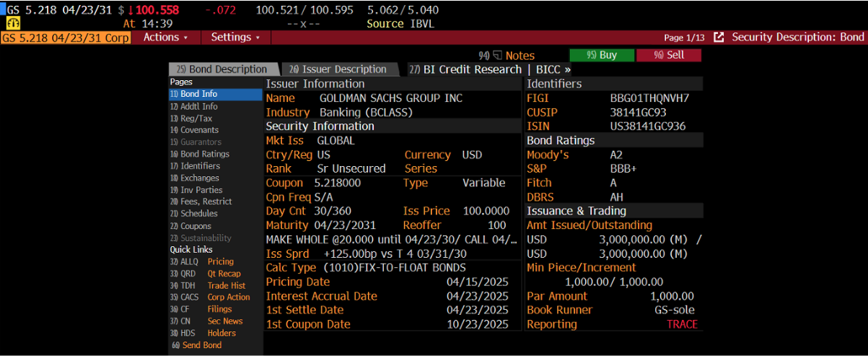Viewport: 868px width, 356px height.
Task: Open the Actions dropdown menu
Action: [165, 37]
